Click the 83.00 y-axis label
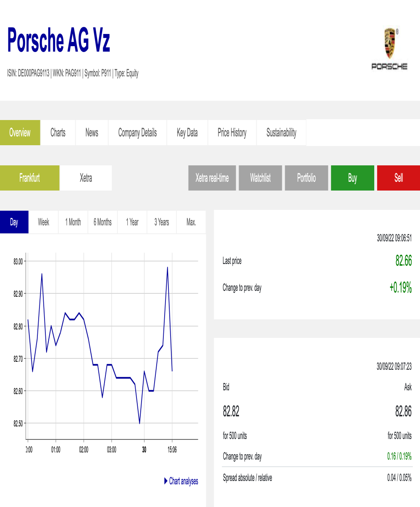The height and width of the screenshot is (507, 420). pyautogui.click(x=18, y=261)
